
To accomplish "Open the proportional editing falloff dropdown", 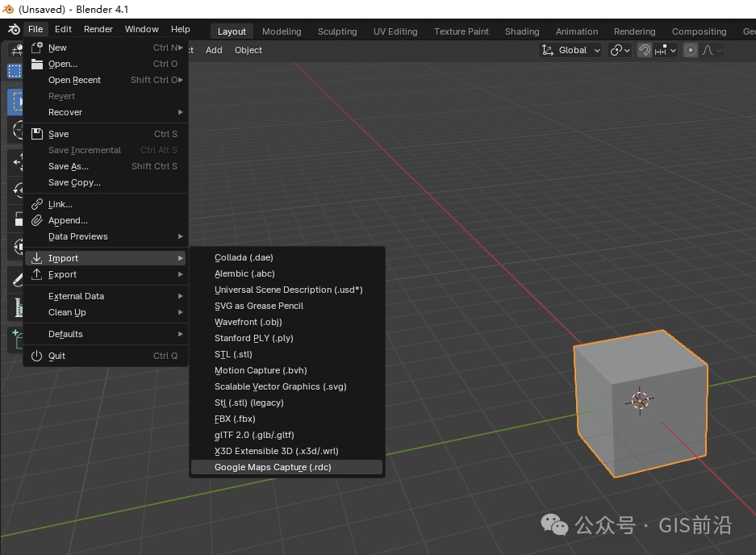I will tap(711, 50).
